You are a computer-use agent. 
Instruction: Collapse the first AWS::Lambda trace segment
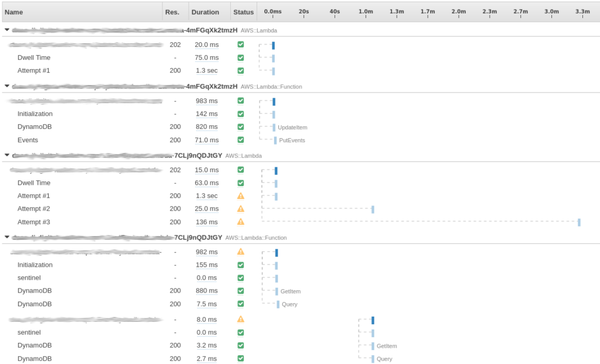tap(6, 30)
